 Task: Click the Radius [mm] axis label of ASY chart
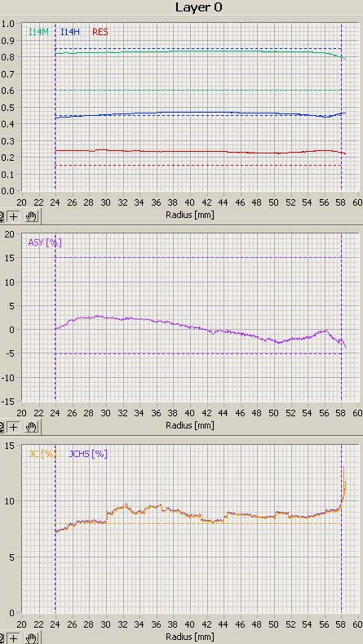pos(190,425)
